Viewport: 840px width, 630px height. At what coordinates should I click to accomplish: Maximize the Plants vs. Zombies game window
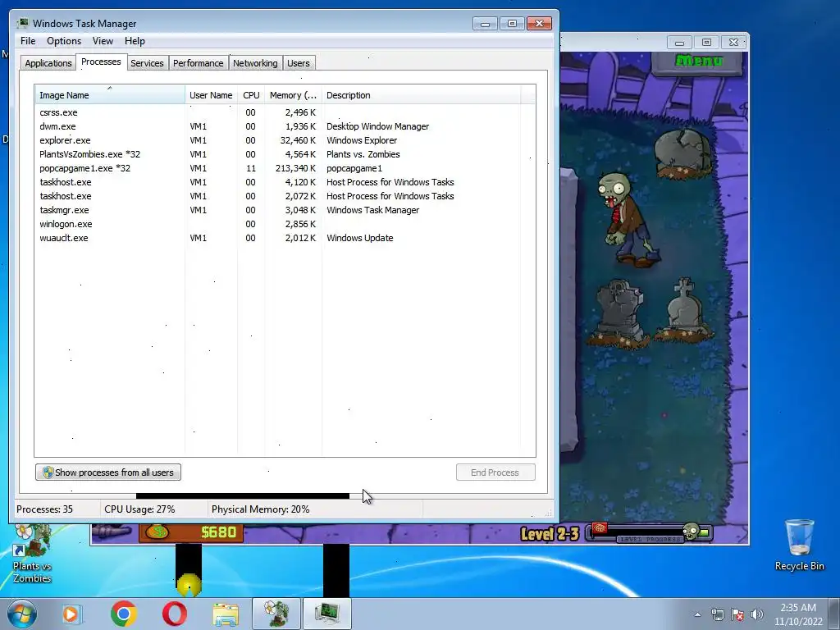(706, 42)
